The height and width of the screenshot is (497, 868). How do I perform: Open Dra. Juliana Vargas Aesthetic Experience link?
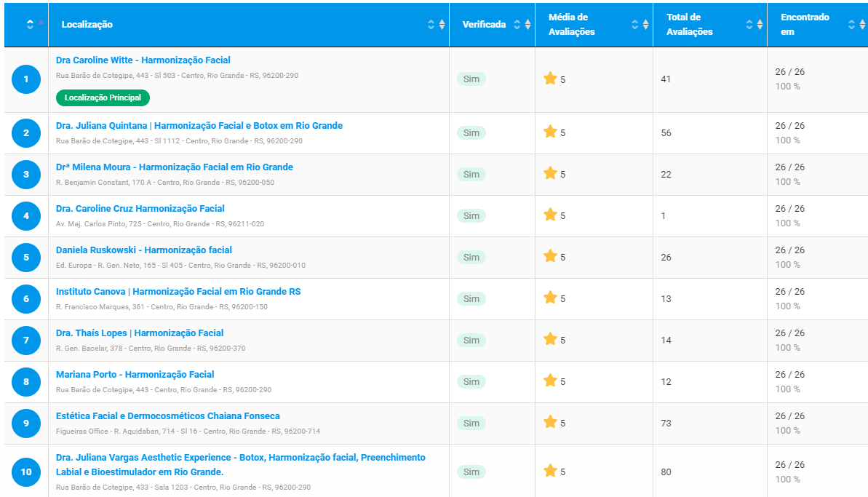(x=241, y=465)
